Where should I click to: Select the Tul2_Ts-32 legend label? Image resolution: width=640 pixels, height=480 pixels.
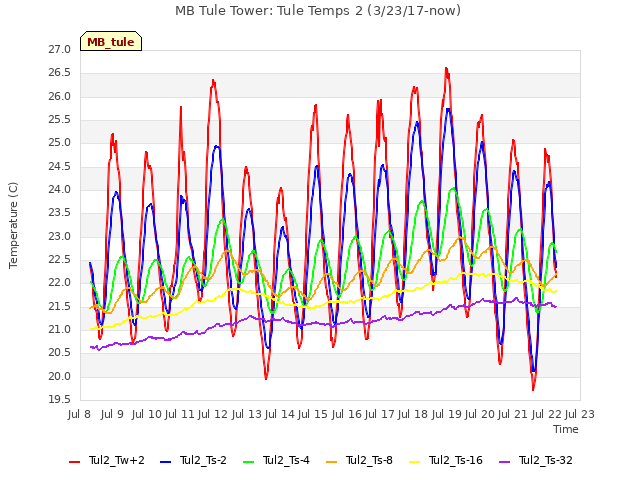[546, 460]
